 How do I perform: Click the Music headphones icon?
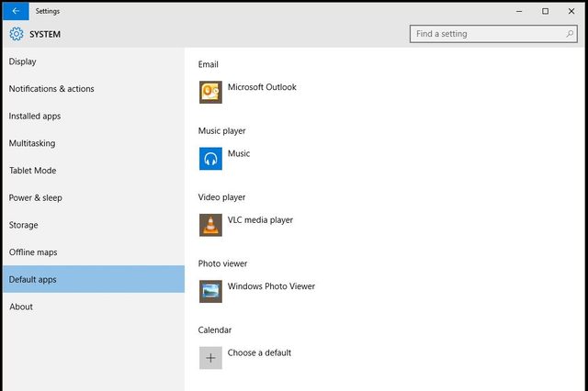[210, 159]
